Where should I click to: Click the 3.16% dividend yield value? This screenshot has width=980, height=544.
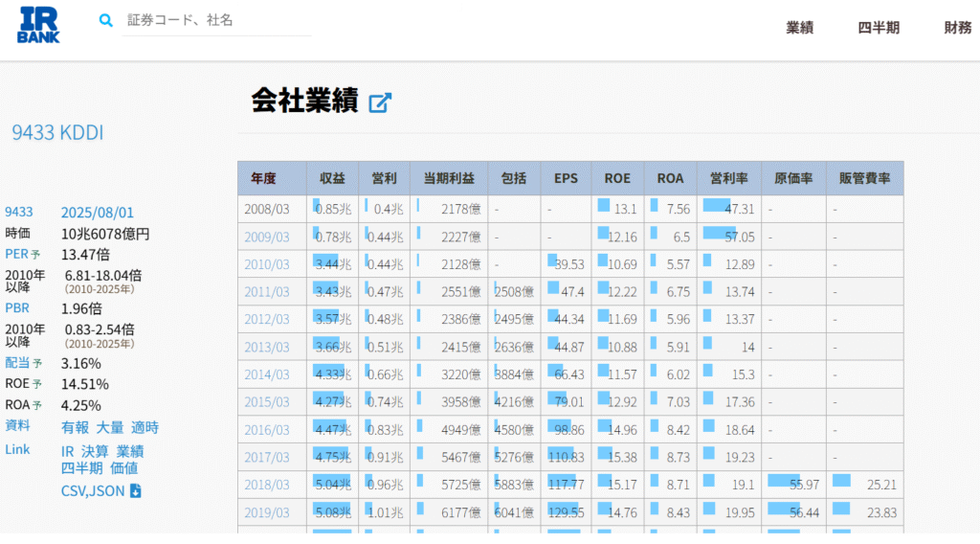80,363
